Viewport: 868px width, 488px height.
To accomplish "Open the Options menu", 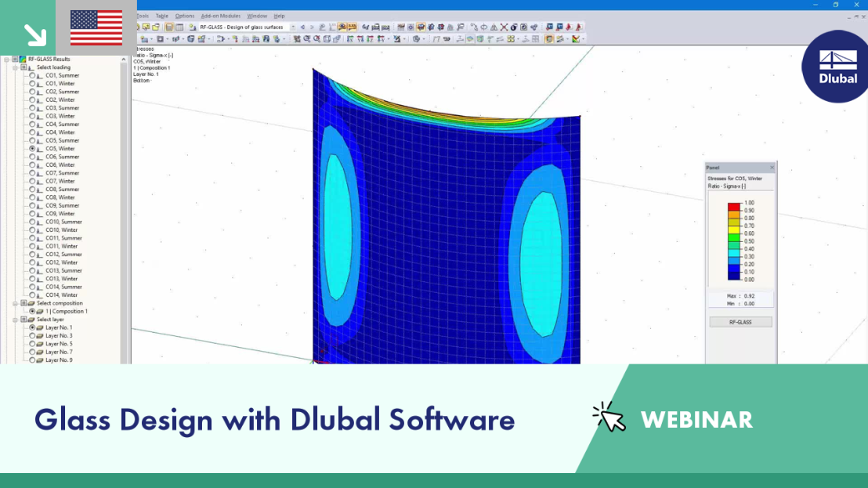I will 185,16.
